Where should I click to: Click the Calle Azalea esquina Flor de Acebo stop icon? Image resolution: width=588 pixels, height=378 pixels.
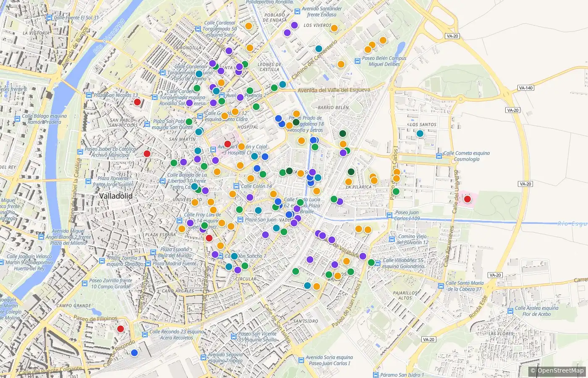point(510,311)
